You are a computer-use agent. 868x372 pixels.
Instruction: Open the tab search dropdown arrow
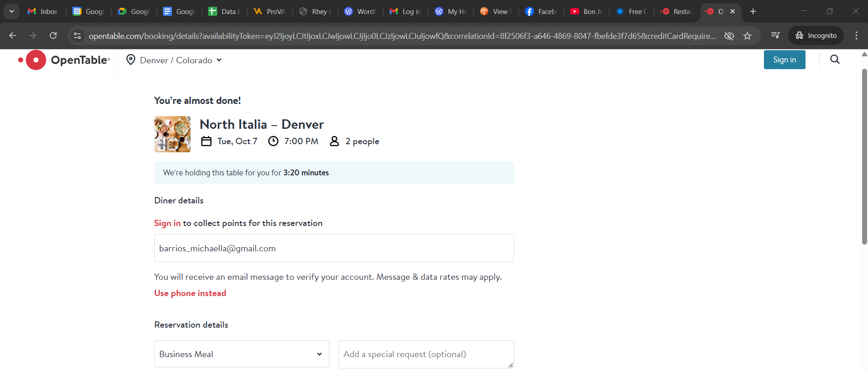click(12, 11)
